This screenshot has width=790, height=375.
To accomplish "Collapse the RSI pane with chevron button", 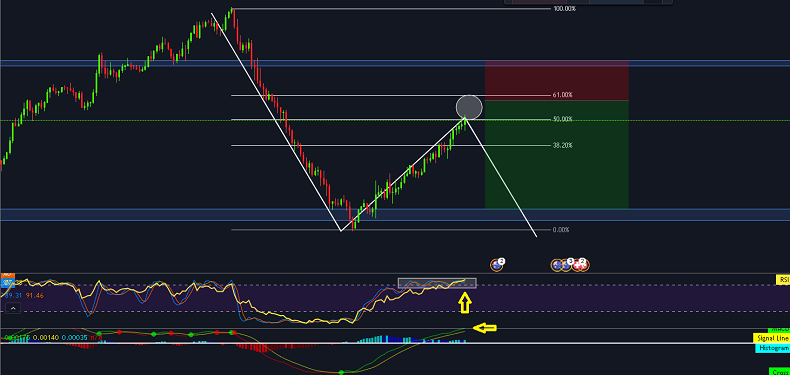I will click(x=13, y=308).
